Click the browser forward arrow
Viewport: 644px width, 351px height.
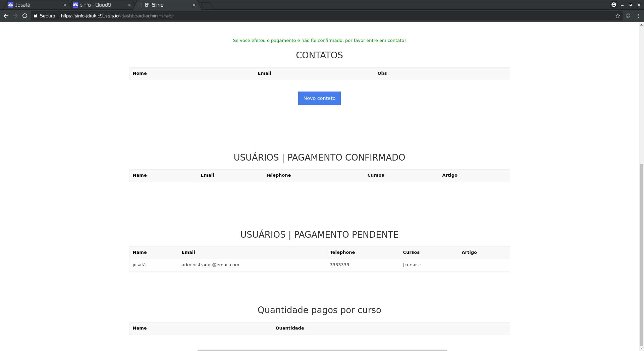(x=15, y=16)
